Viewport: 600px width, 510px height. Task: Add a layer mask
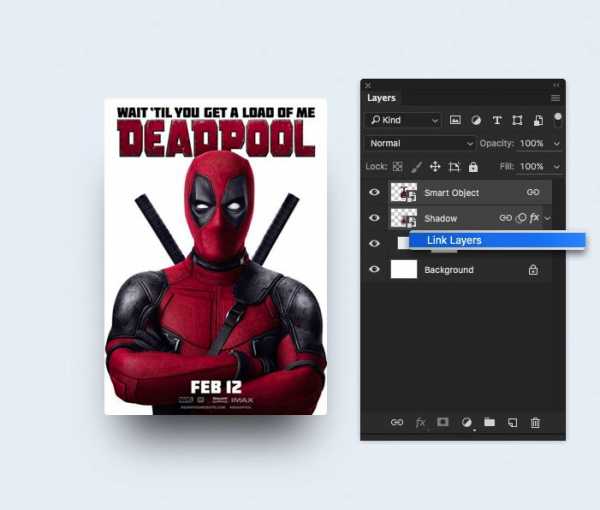443,423
